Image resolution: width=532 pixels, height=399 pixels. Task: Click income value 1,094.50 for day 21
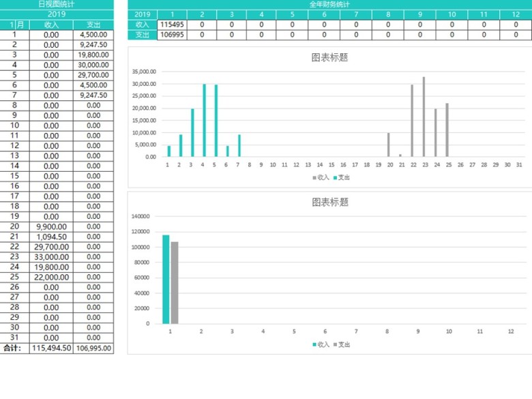click(51, 237)
